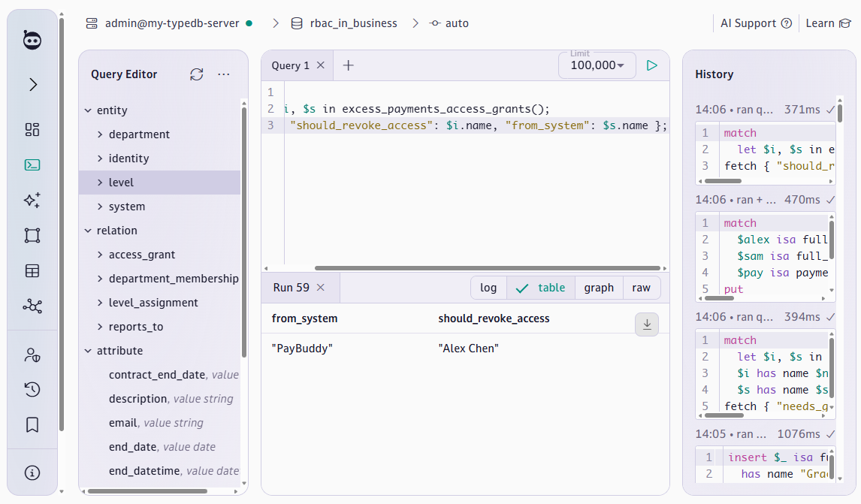Click the transaction mode icon beside auto
Screen dimensions: 861x504
[435, 23]
